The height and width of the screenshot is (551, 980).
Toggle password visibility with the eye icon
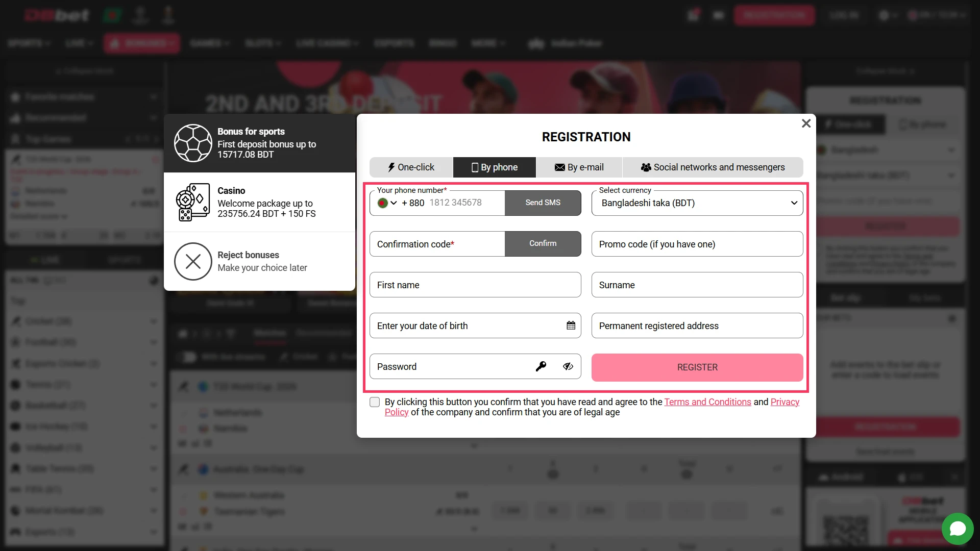click(x=568, y=366)
